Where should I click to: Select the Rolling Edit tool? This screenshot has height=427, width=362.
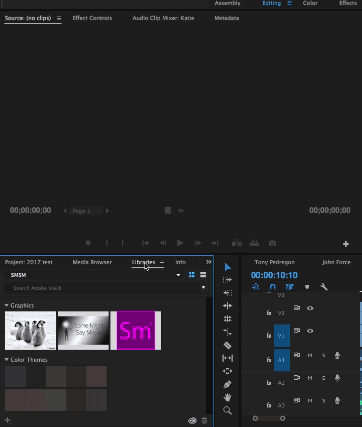[227, 319]
